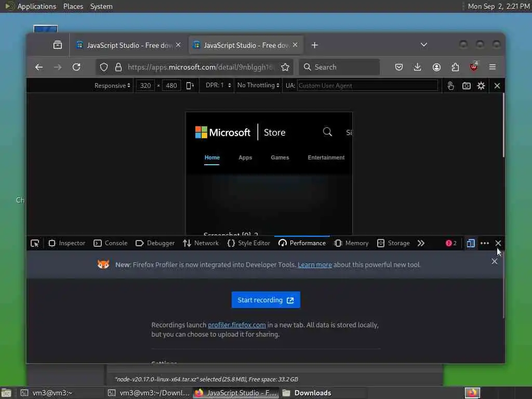The image size is (532, 399).
Task: Switch to the Memory tab
Action: (351, 243)
